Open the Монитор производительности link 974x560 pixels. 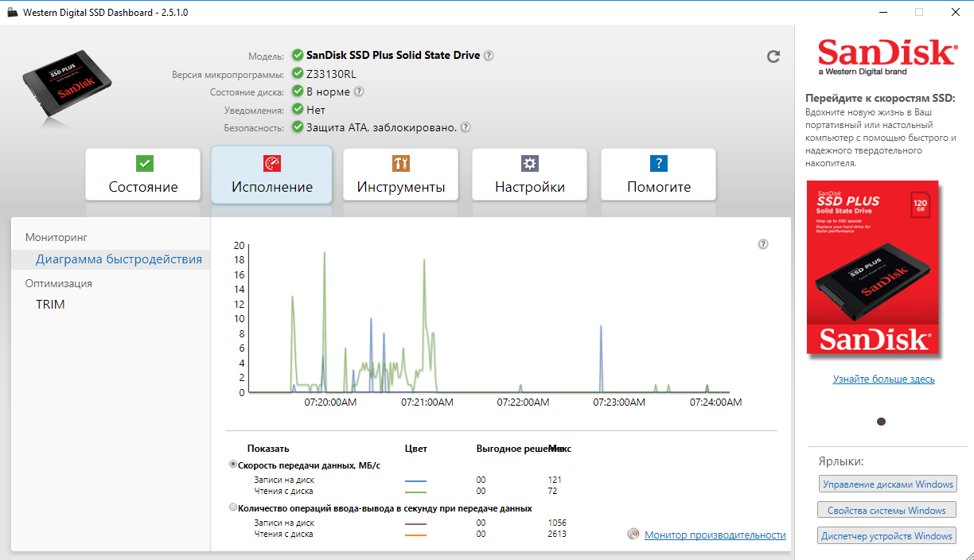click(715, 535)
